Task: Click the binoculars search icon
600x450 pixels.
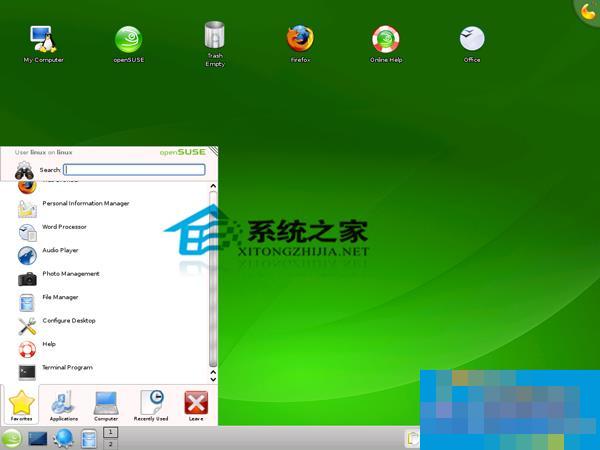Action: click(x=24, y=170)
